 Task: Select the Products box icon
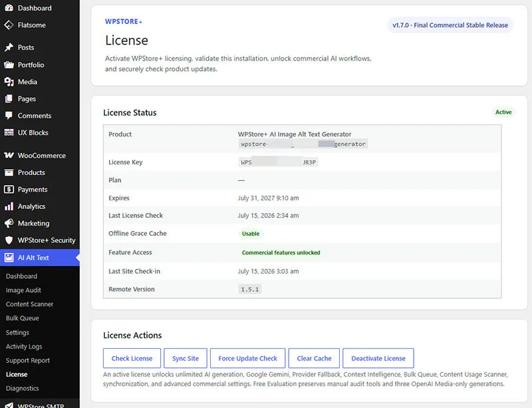pos(9,172)
